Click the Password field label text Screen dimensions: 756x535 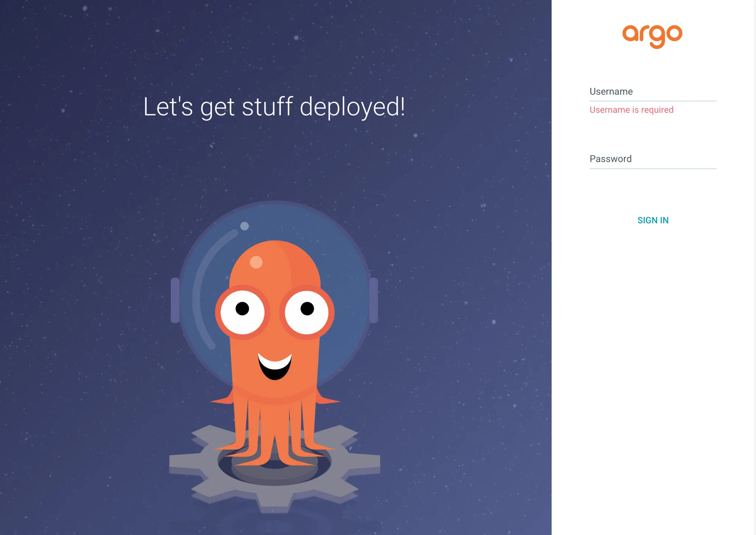pos(611,159)
